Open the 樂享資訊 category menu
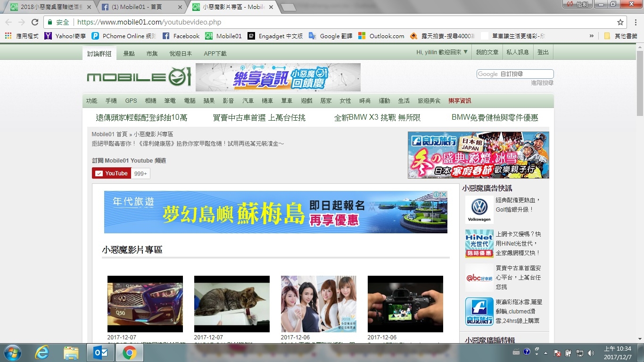Screen dimensions: 644x362 460,101
